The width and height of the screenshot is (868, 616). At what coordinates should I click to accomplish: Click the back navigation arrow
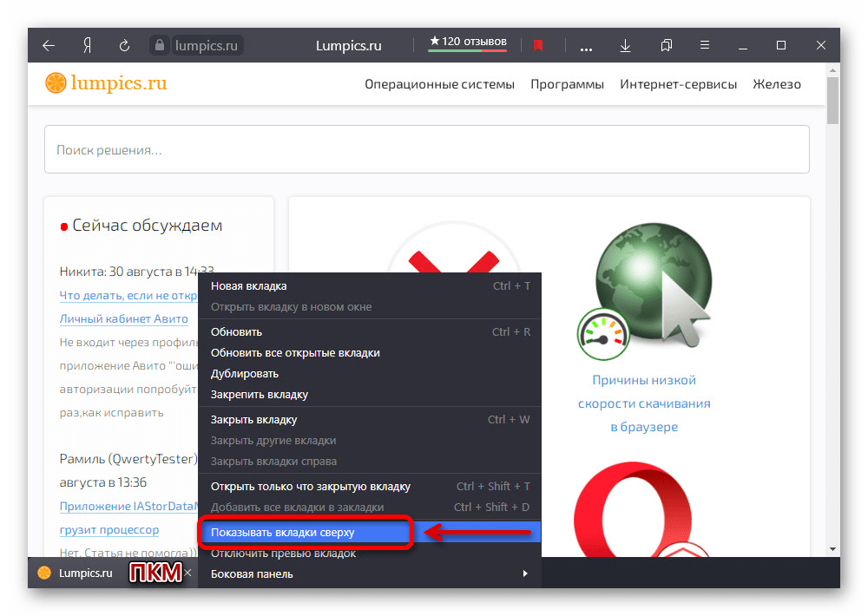pyautogui.click(x=49, y=45)
